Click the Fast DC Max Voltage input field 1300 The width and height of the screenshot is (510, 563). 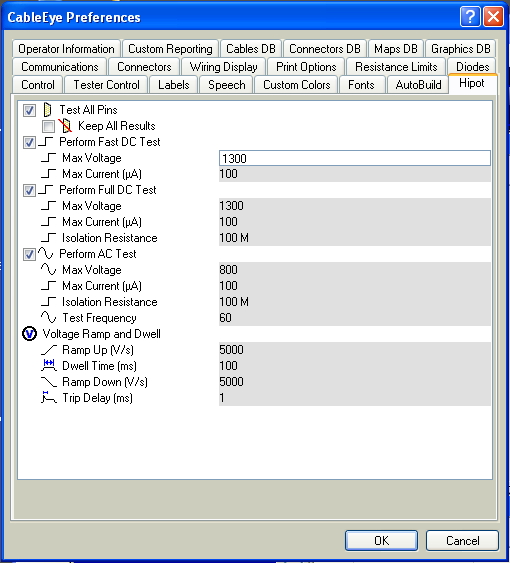355,158
